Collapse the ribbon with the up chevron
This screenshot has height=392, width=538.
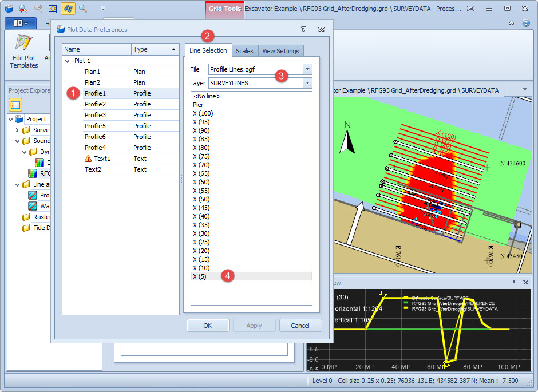point(511,23)
